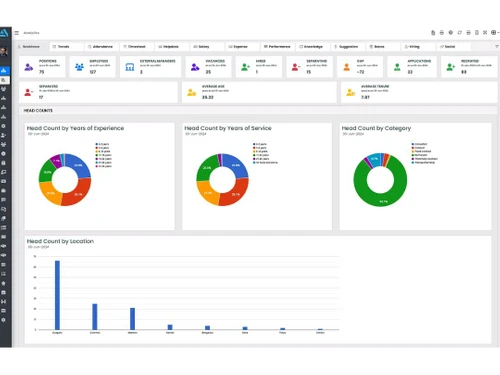
Task: Open the user profile avatar
Action: (x=4, y=52)
